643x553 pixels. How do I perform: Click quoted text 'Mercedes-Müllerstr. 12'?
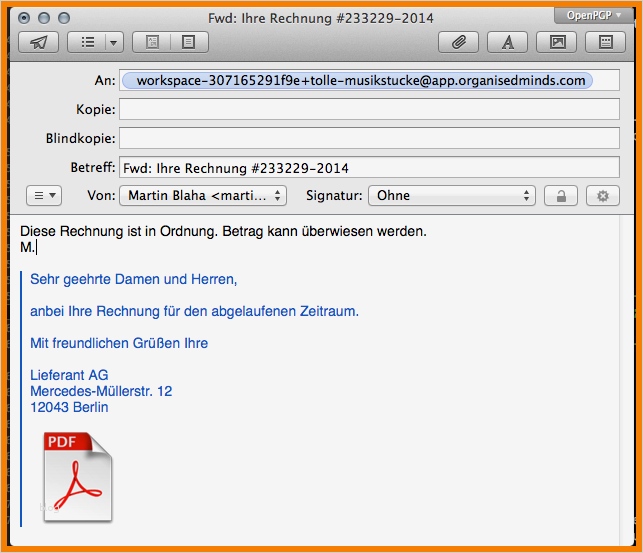101,391
